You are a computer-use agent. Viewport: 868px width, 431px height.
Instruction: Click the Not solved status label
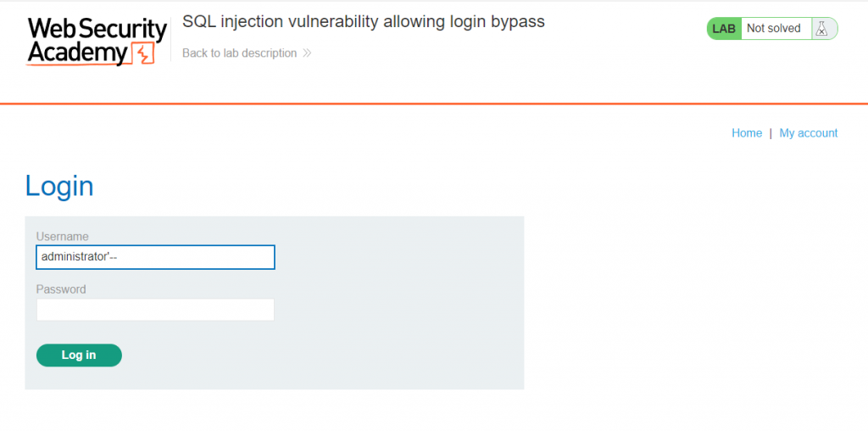773,29
